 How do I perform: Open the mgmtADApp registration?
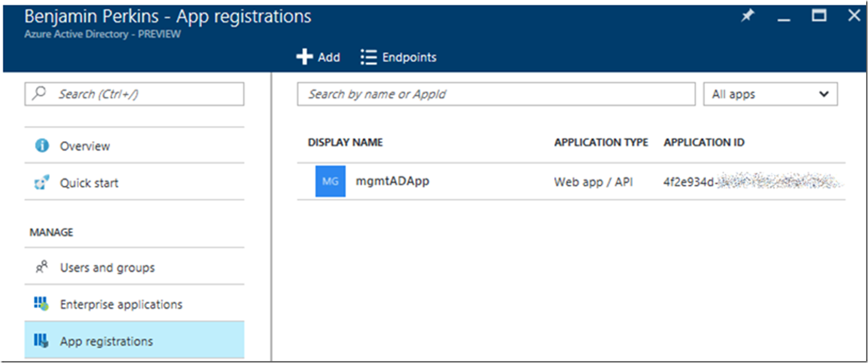click(392, 181)
